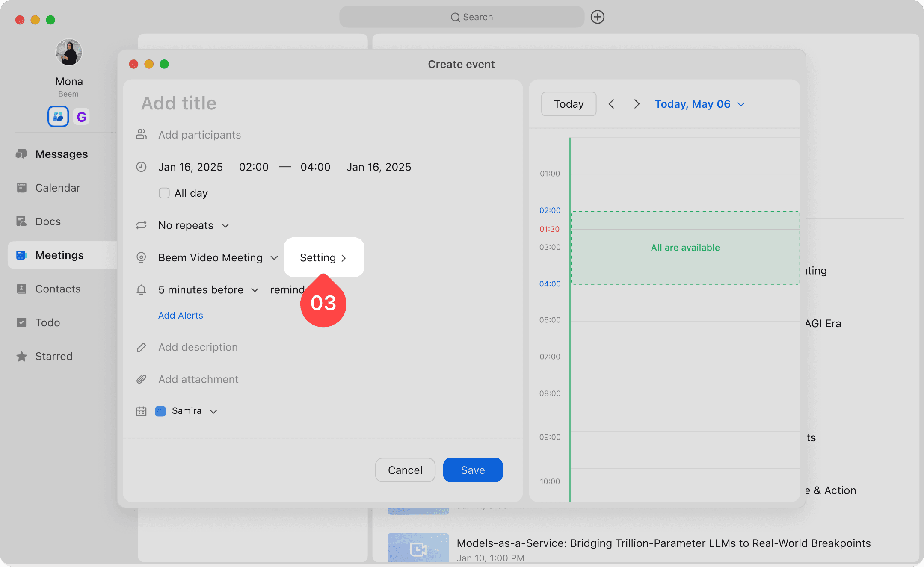Expand the Today, May 06 date picker
This screenshot has height=567, width=924.
tap(700, 104)
